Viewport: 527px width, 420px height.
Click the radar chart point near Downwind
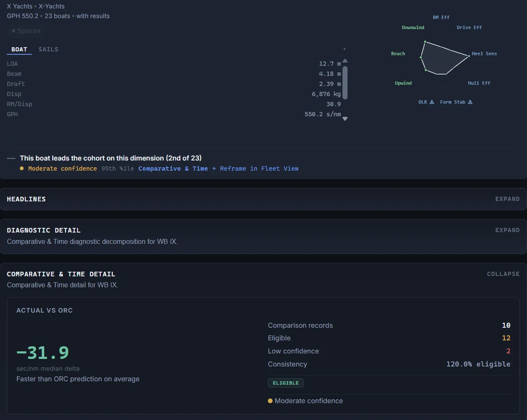coord(425,42)
